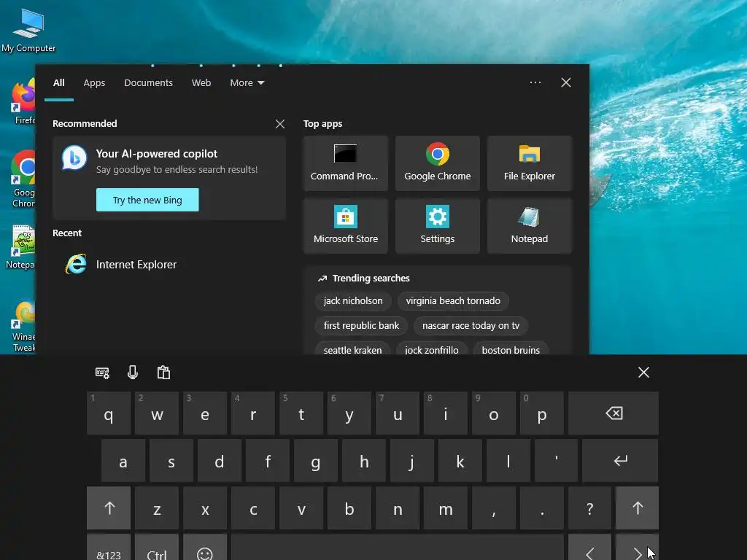Image resolution: width=747 pixels, height=560 pixels.
Task: Search trending first republic bank
Action: tap(361, 326)
